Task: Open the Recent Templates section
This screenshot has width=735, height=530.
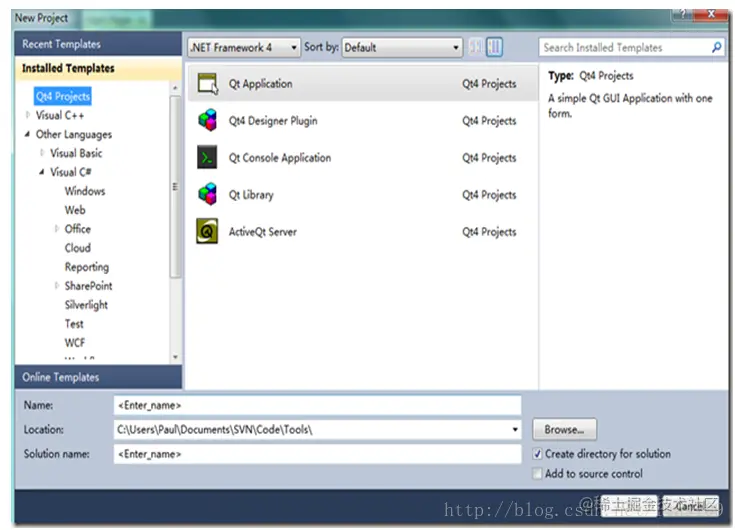Action: (98, 44)
